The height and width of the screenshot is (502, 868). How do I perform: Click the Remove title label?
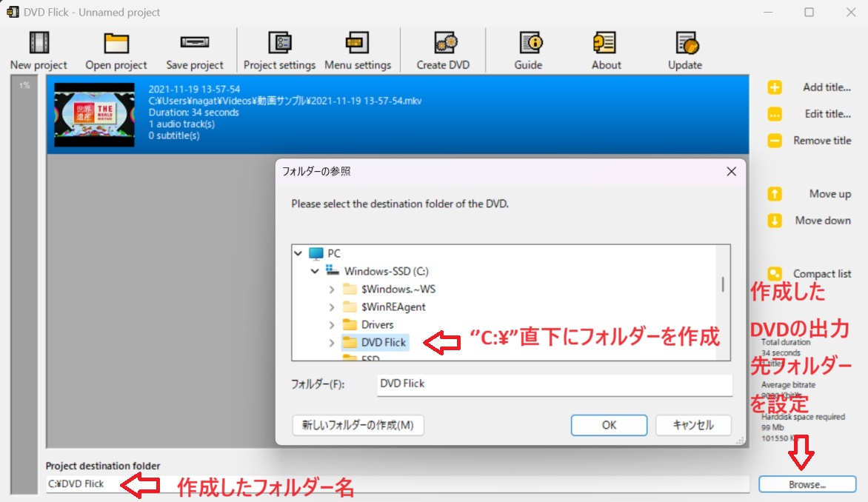822,141
